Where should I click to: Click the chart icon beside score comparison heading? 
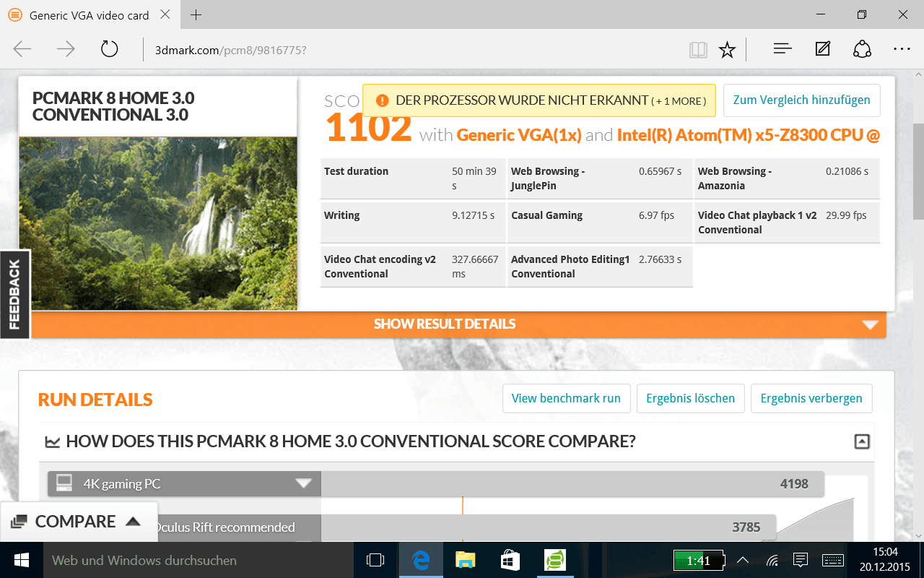(x=53, y=441)
